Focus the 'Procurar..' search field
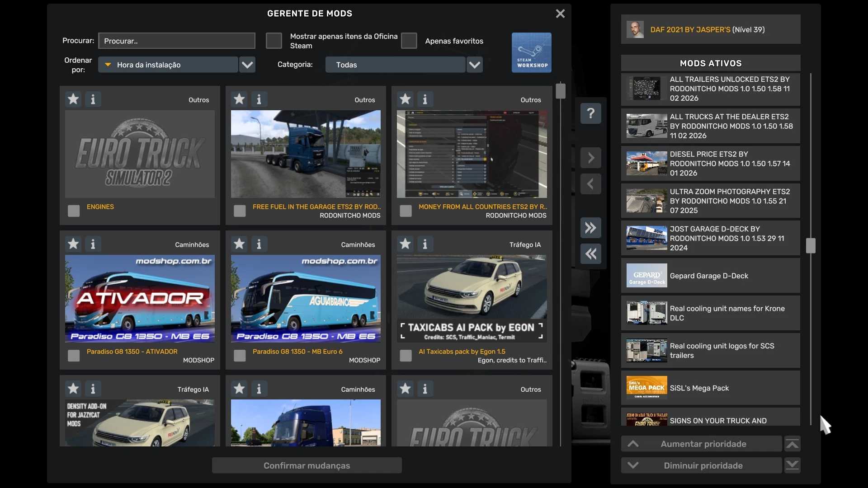 177,41
